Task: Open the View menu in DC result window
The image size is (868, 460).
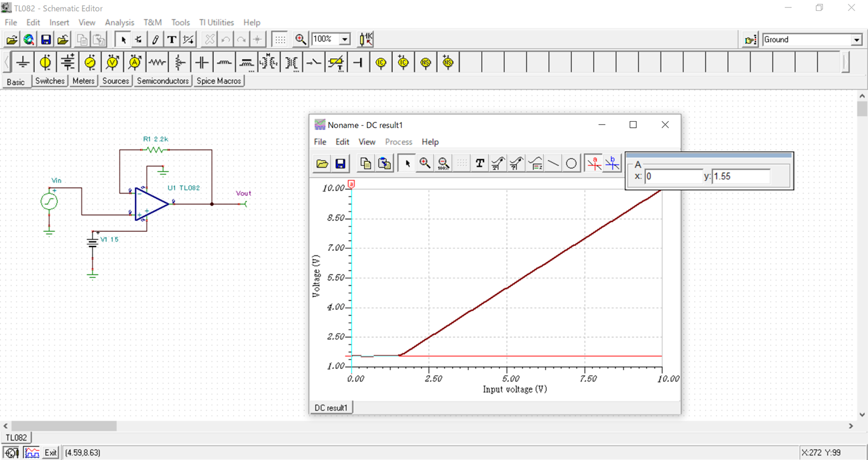Action: tap(367, 142)
